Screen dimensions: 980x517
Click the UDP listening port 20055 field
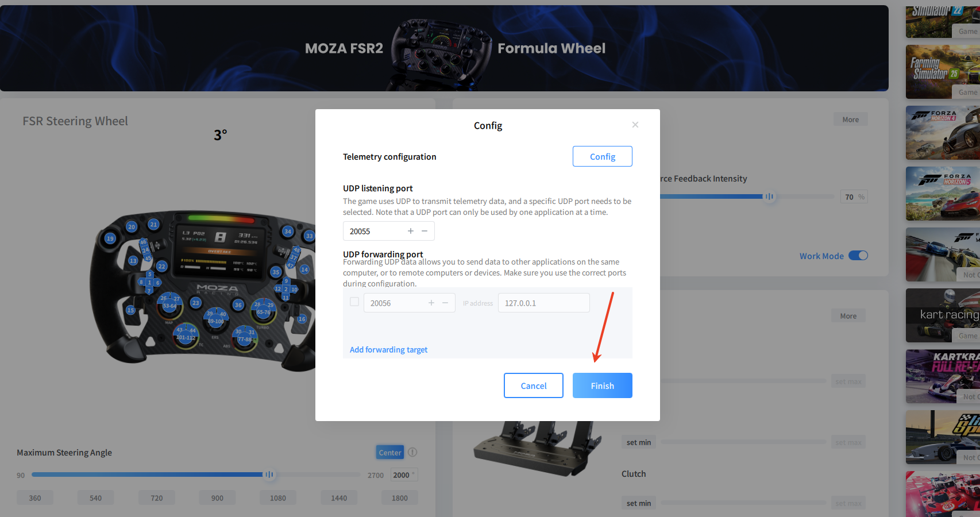point(388,231)
